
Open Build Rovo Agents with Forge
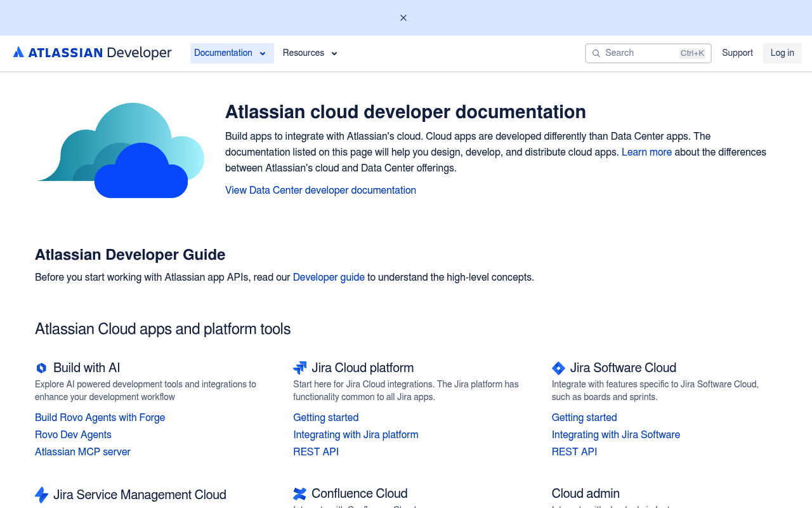100,418
